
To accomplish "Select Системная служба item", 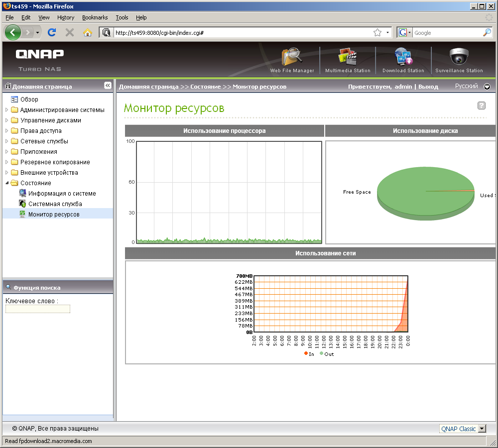I will pyautogui.click(x=55, y=204).
